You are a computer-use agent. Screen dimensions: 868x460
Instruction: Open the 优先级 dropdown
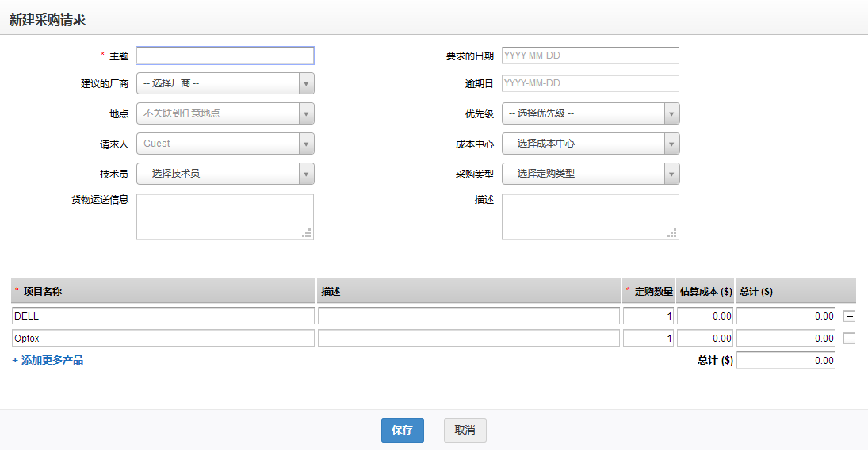click(x=591, y=113)
